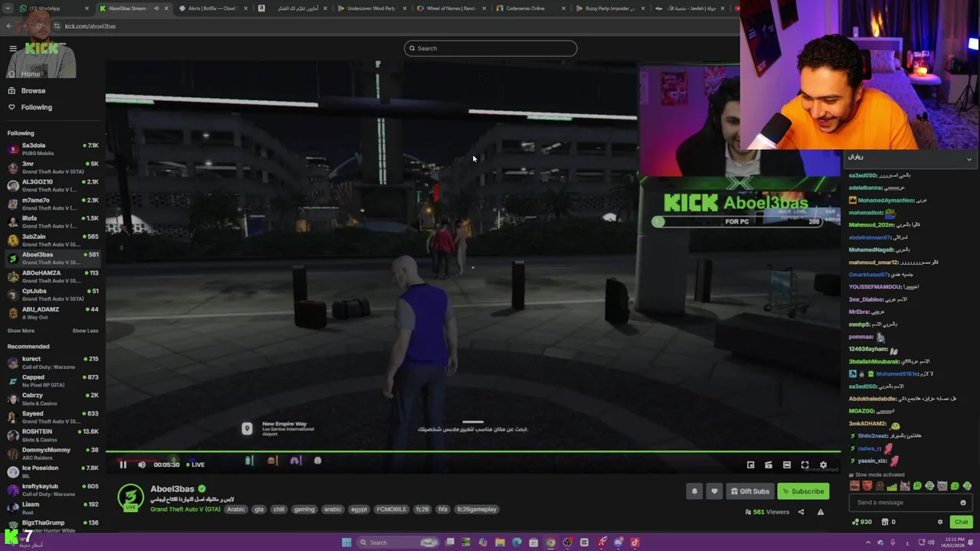Open Sa3doola channel in following list
The image size is (980, 551).
pos(52,148)
